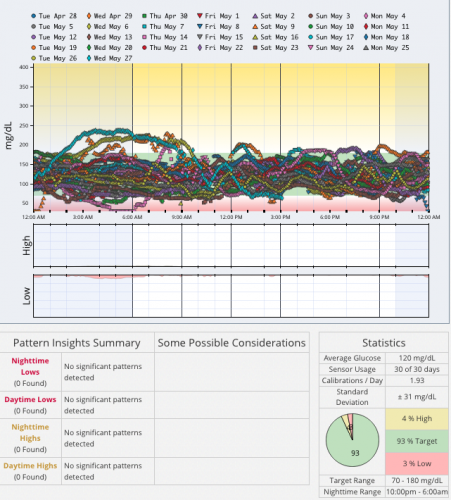Click the Tue May 12 legend entry
This screenshot has width=451, height=500.
[x=54, y=37]
